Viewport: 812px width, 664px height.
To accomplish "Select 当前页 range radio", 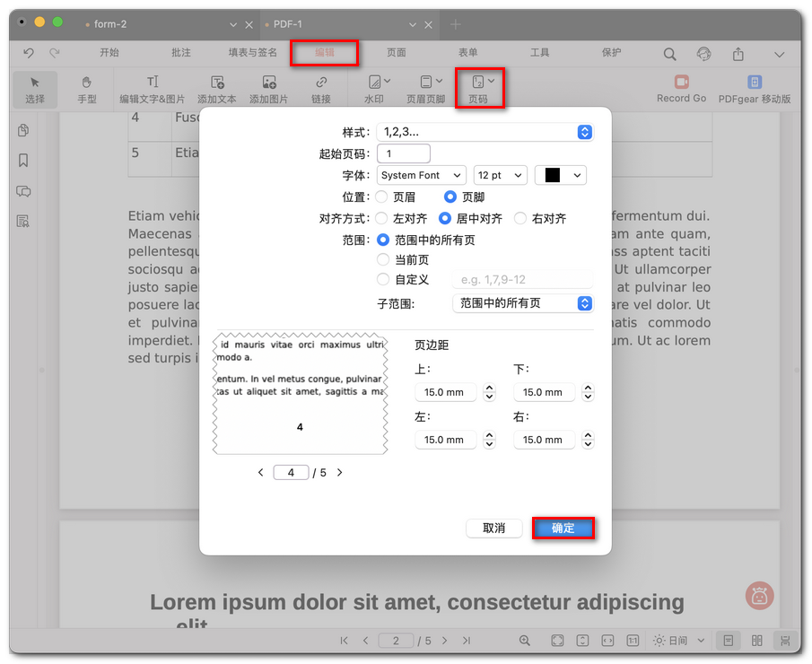I will pyautogui.click(x=383, y=259).
